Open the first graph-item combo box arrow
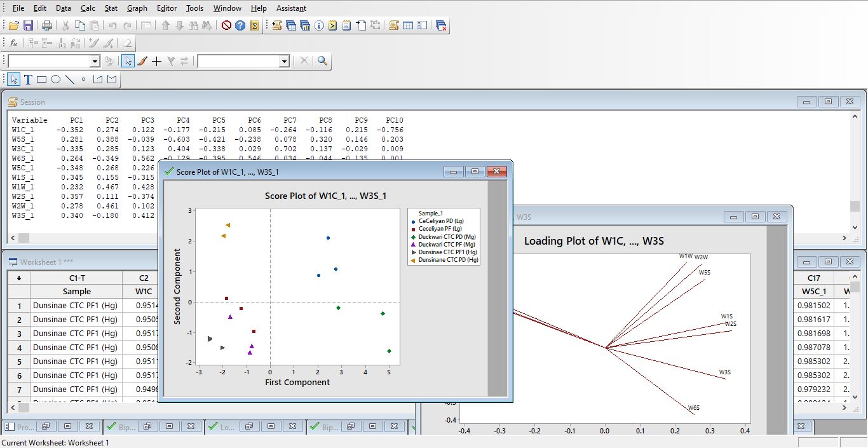This screenshot has height=448, width=868. pyautogui.click(x=95, y=61)
